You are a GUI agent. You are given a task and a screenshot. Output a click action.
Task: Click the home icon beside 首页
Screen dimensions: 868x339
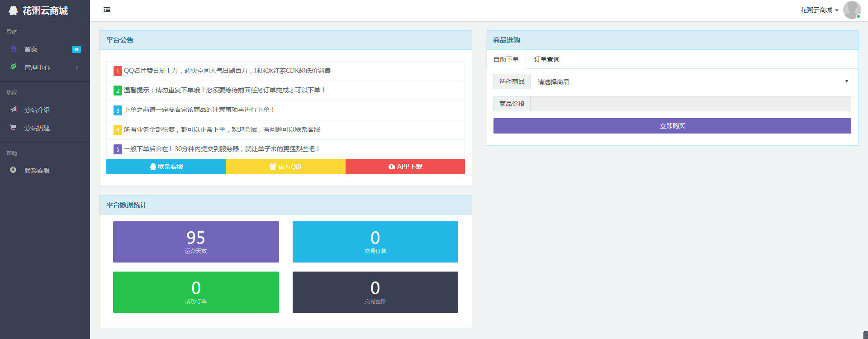click(x=13, y=49)
